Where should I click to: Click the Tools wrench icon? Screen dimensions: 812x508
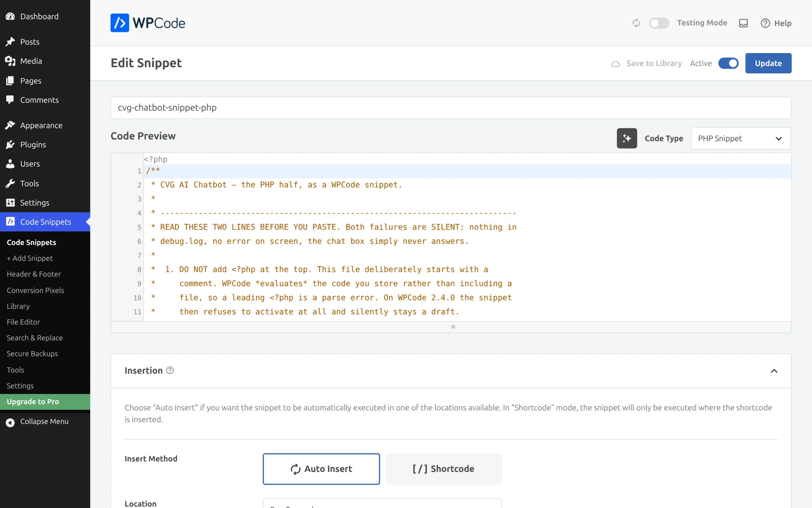coord(10,183)
